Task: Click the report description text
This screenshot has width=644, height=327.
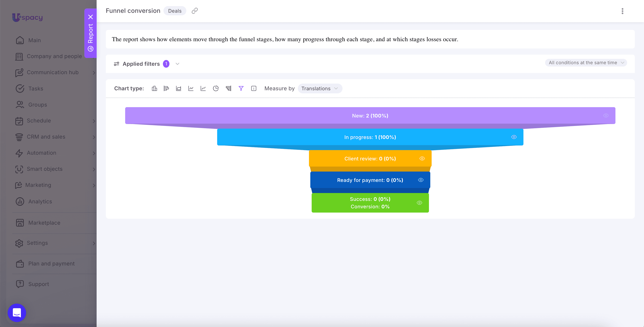Action: pyautogui.click(x=285, y=39)
